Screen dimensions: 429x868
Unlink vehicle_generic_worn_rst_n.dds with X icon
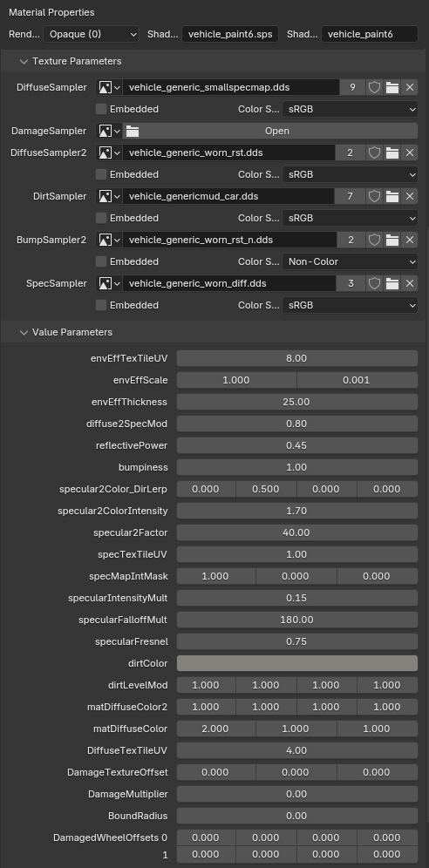coord(410,240)
